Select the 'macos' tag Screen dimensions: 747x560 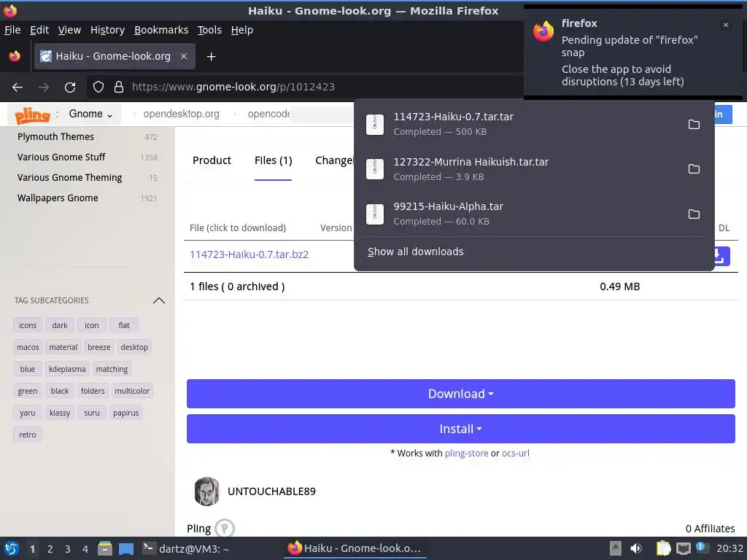tap(28, 347)
